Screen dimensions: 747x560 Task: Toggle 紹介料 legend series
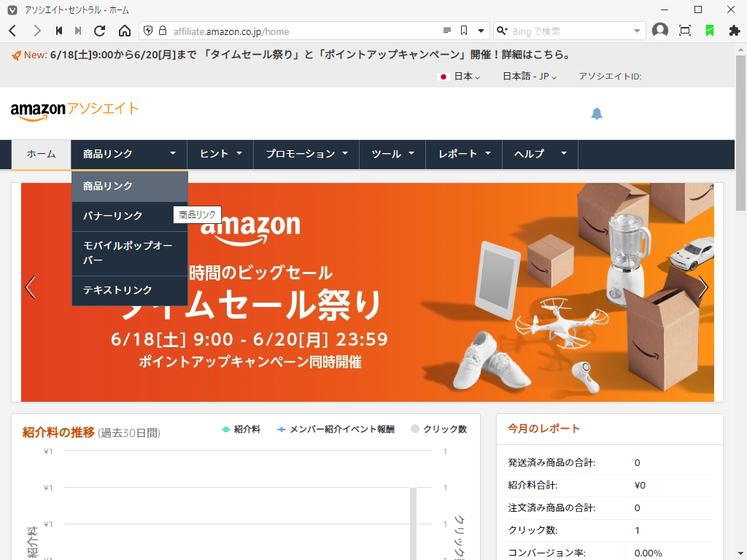coord(241,429)
